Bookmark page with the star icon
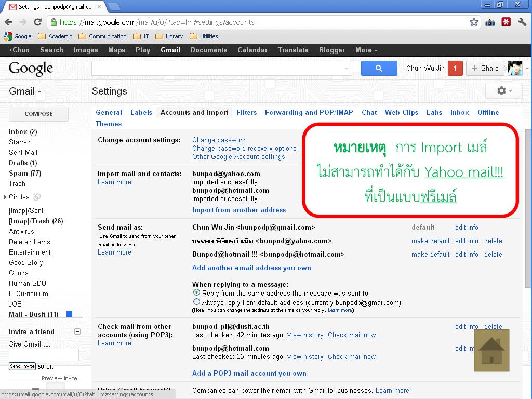Image resolution: width=532 pixels, height=399 pixels. pos(474,22)
